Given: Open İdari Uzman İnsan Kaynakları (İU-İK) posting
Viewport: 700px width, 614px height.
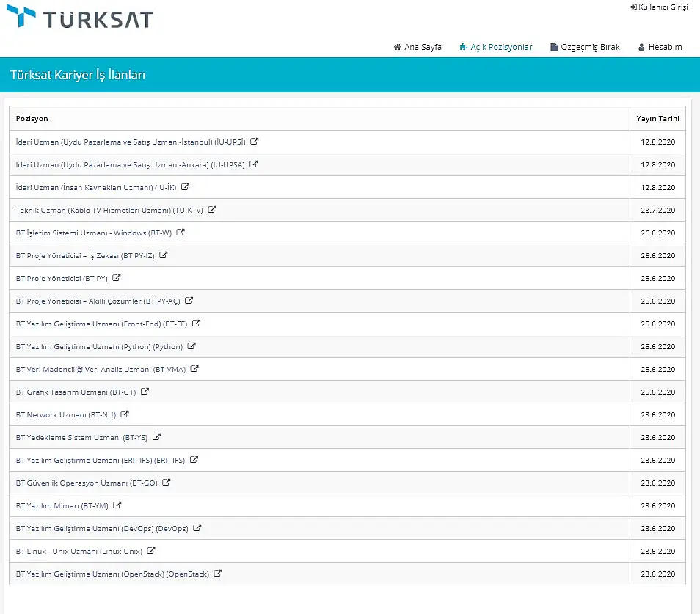Looking at the screenshot, I should coord(96,187).
